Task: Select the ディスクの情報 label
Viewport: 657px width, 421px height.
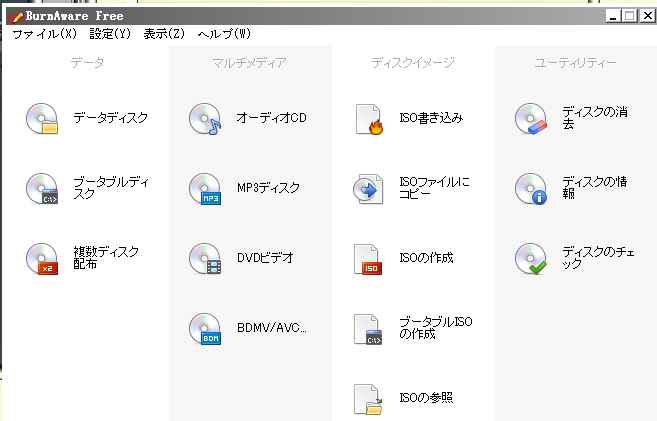Action: (595, 188)
